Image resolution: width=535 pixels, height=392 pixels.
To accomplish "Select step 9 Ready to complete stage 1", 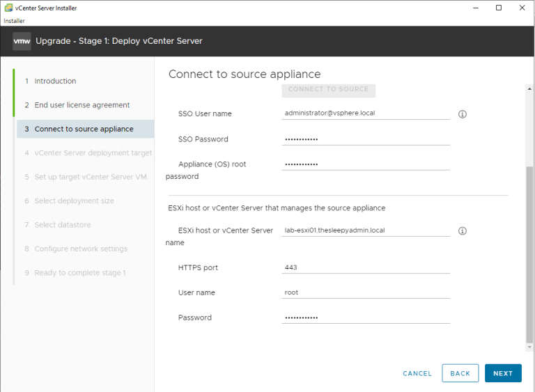I will pyautogui.click(x=75, y=273).
